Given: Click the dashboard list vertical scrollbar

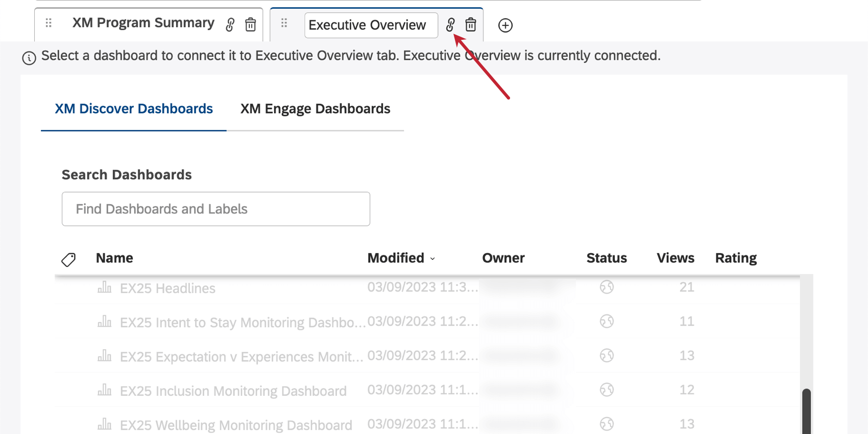Looking at the screenshot, I should 806,410.
